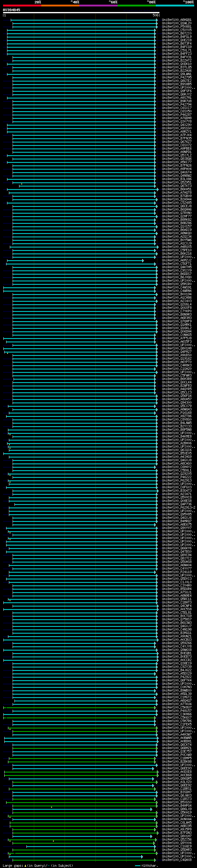
Task: Click the query end position 506
Action: click(155, 15)
